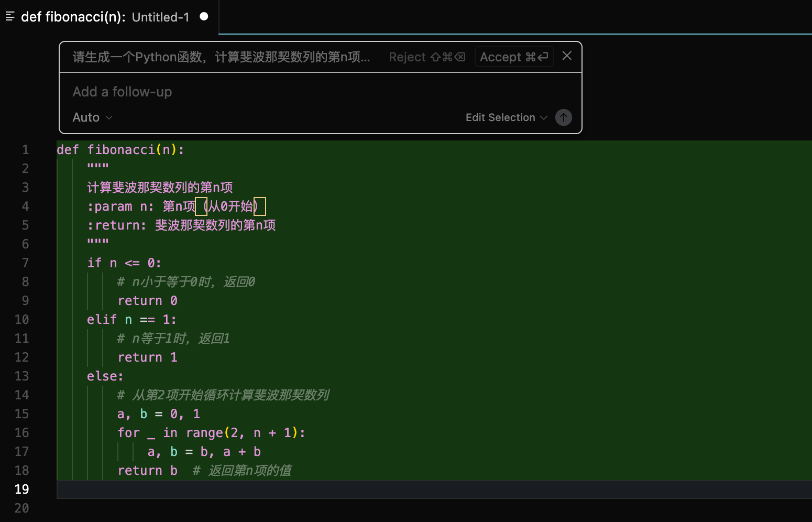Click the unsaved dot on the Untitled-1 tab
This screenshot has height=522, width=812.
coord(204,17)
